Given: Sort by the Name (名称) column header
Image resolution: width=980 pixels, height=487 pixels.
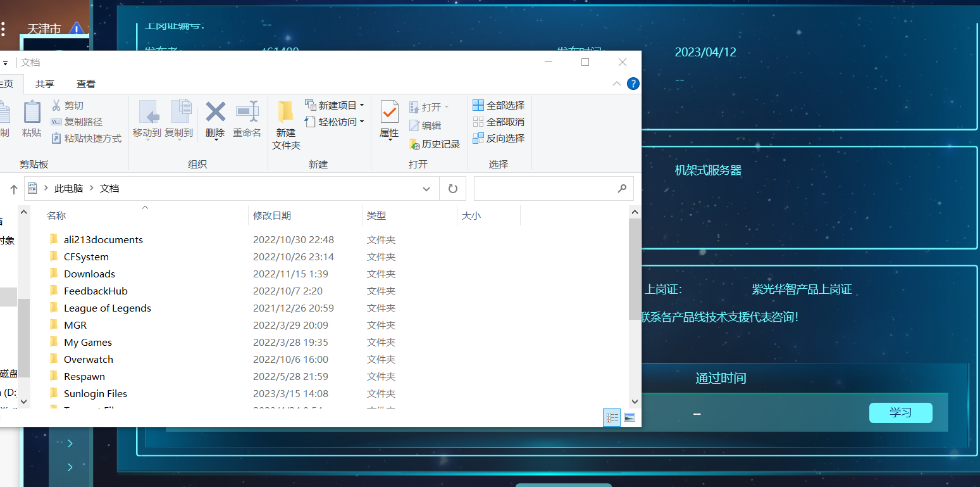Looking at the screenshot, I should (x=146, y=215).
